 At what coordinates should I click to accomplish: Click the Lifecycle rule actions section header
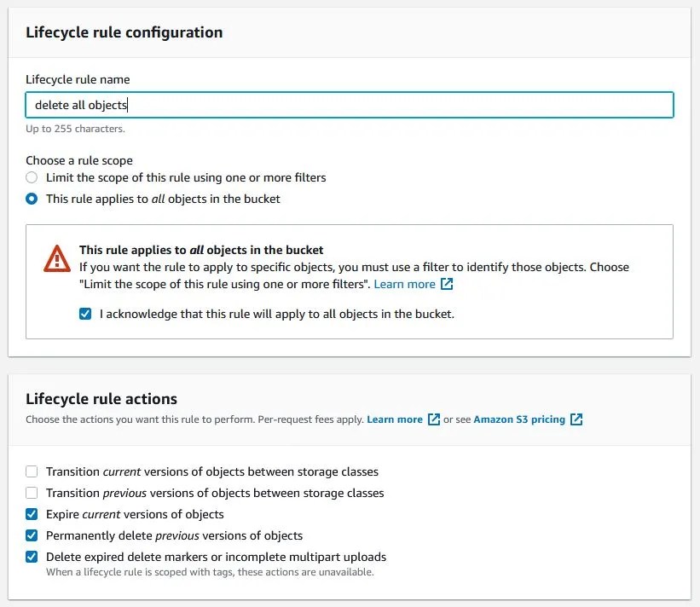coord(102,398)
